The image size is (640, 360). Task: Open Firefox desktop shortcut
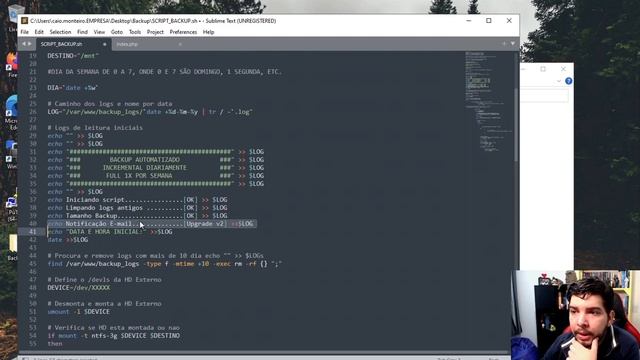12,64
